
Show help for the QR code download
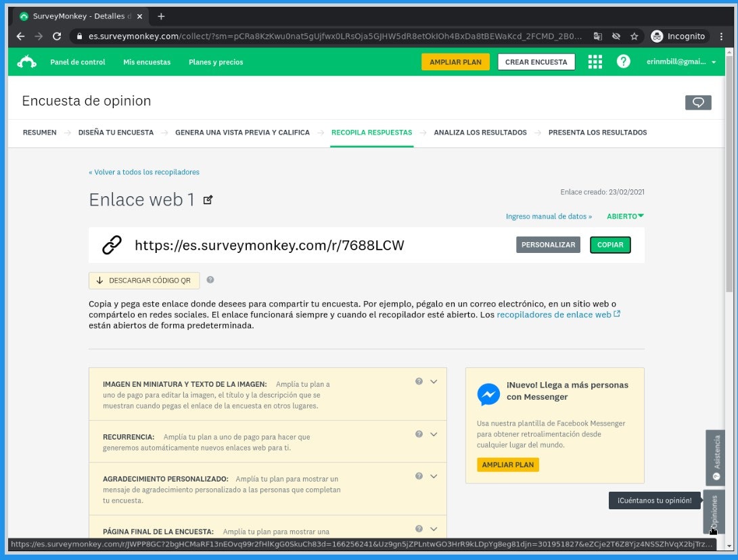click(x=210, y=279)
